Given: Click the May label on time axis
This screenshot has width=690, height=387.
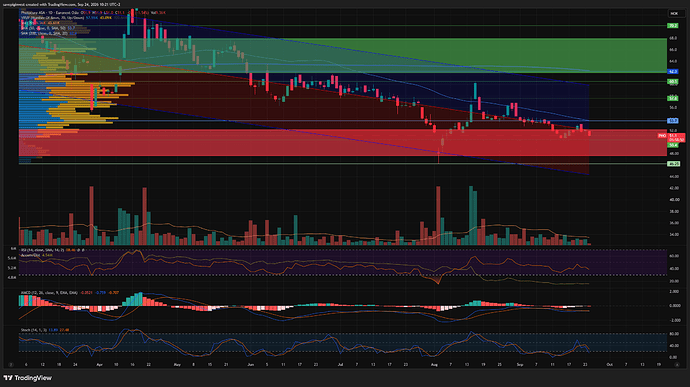Looking at the screenshot, I should [x=177, y=365].
